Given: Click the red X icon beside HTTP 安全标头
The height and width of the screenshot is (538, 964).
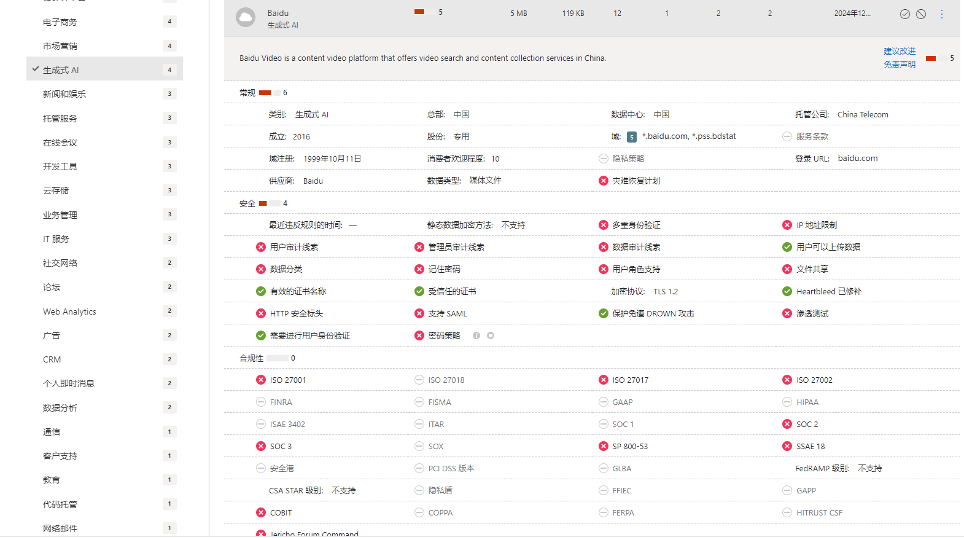Looking at the screenshot, I should (x=261, y=314).
